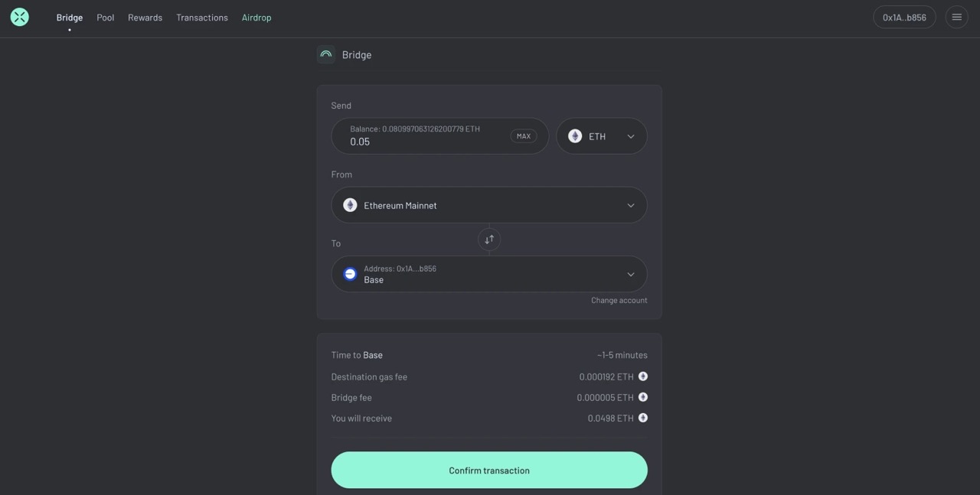
Task: Click the Ethereum Mainnet network icon
Action: point(349,204)
